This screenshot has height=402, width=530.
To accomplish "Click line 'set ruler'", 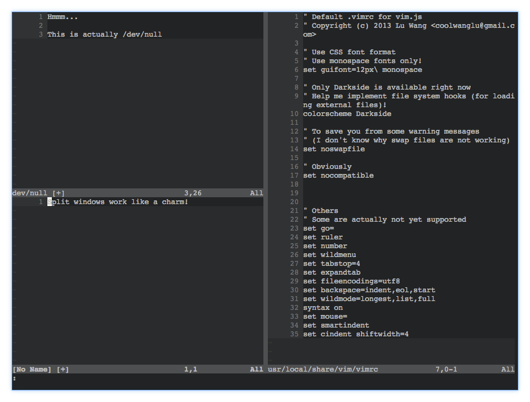I will (323, 237).
